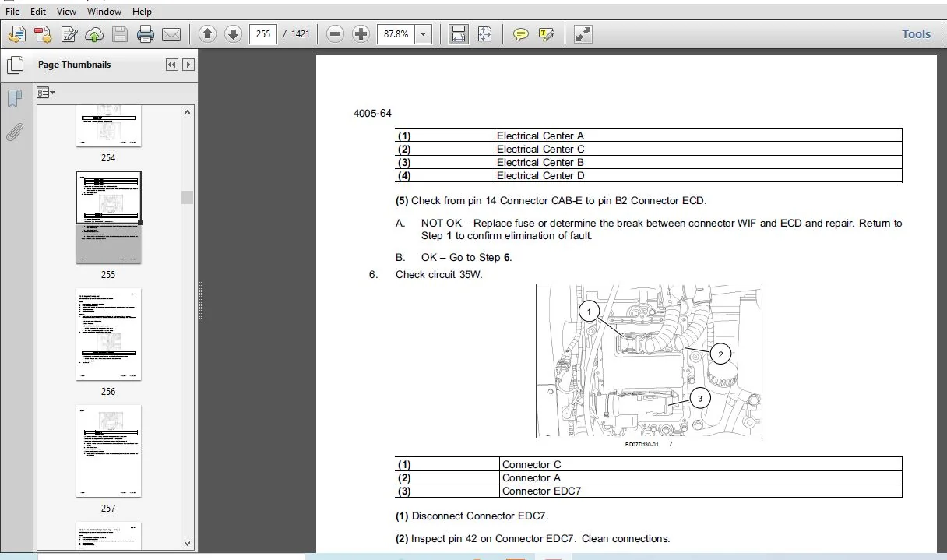Screen dimensions: 947x560
Task: Select the page 254 thumbnail
Action: pos(108,126)
